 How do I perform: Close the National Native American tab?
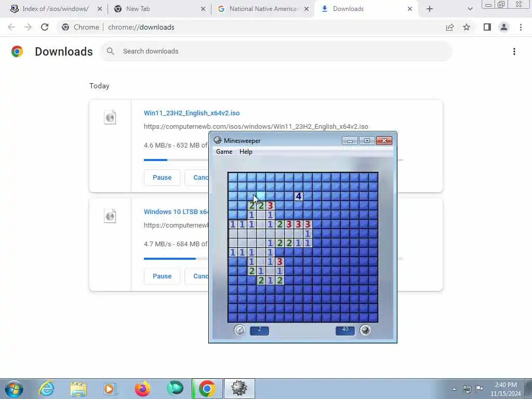click(x=307, y=9)
